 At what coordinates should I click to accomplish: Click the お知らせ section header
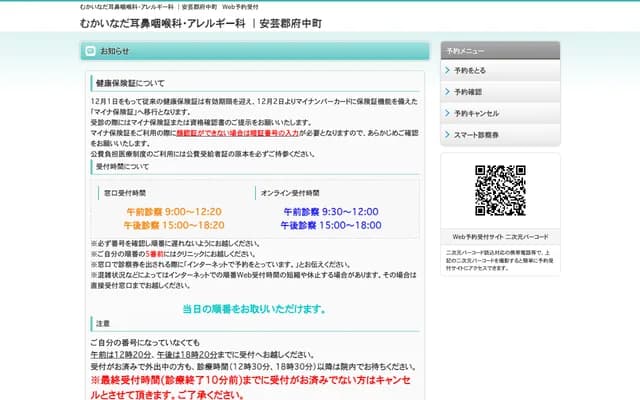point(255,51)
